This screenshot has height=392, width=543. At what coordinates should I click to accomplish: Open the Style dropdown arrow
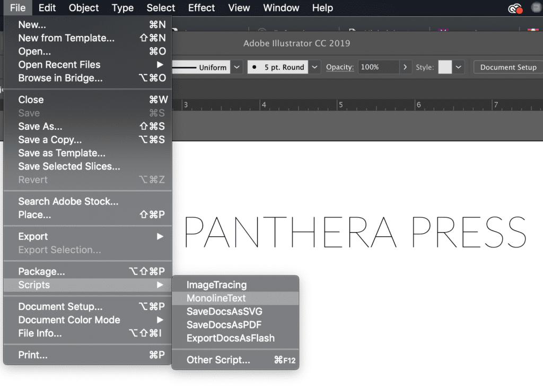coord(458,67)
